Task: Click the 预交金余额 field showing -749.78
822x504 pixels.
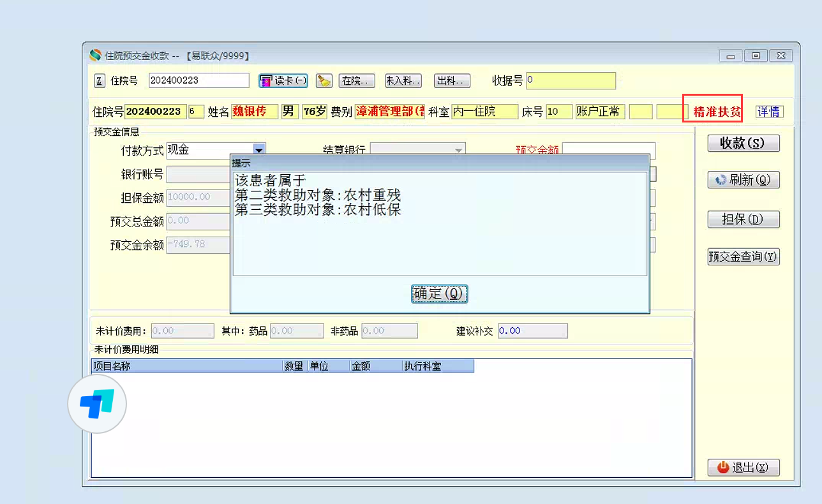Action: [x=198, y=245]
